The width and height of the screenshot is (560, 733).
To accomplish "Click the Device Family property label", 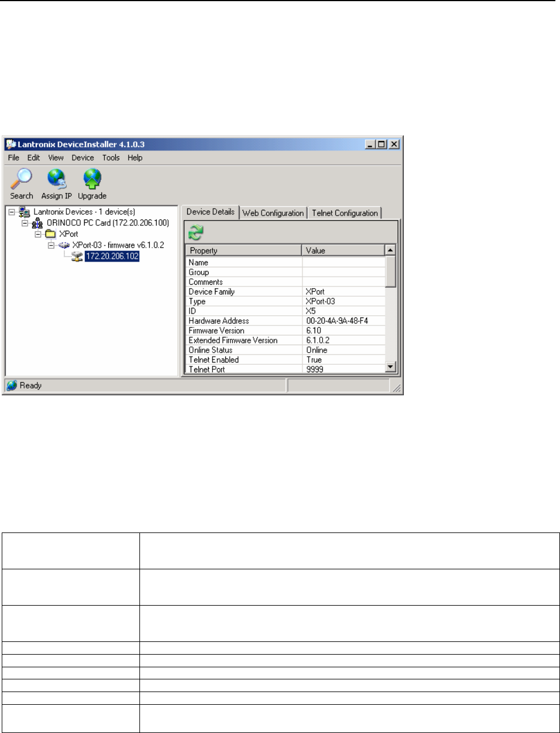I will point(211,292).
